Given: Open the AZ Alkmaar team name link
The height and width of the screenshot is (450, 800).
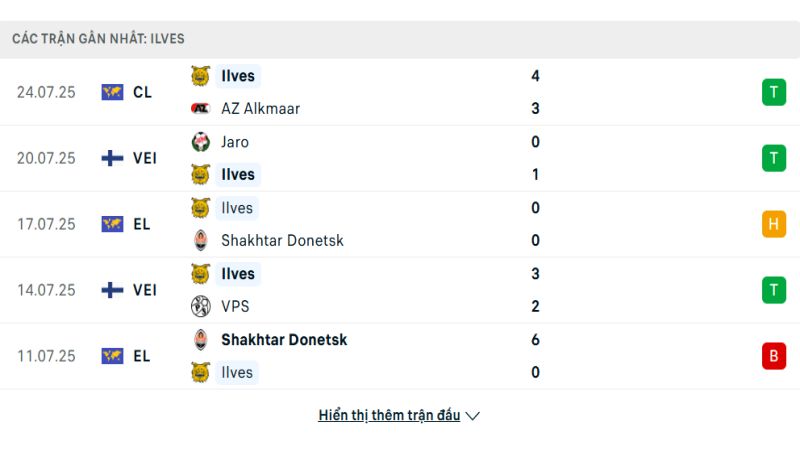Looking at the screenshot, I should pyautogui.click(x=260, y=109).
